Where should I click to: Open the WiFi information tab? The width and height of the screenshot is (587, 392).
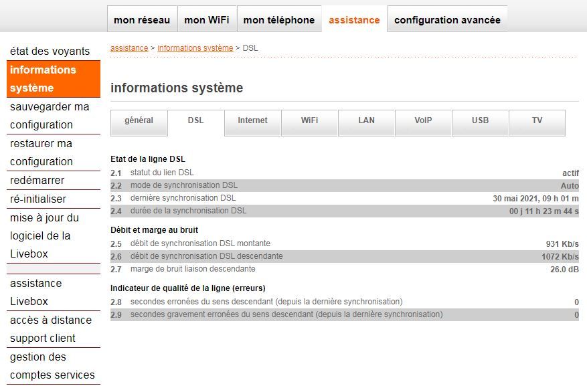(309, 122)
